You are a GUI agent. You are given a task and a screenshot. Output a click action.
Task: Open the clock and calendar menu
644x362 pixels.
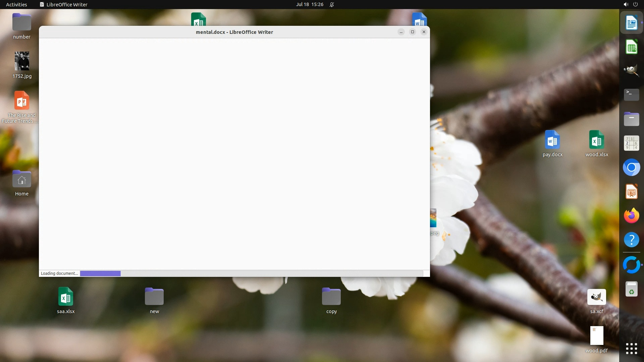click(x=309, y=4)
